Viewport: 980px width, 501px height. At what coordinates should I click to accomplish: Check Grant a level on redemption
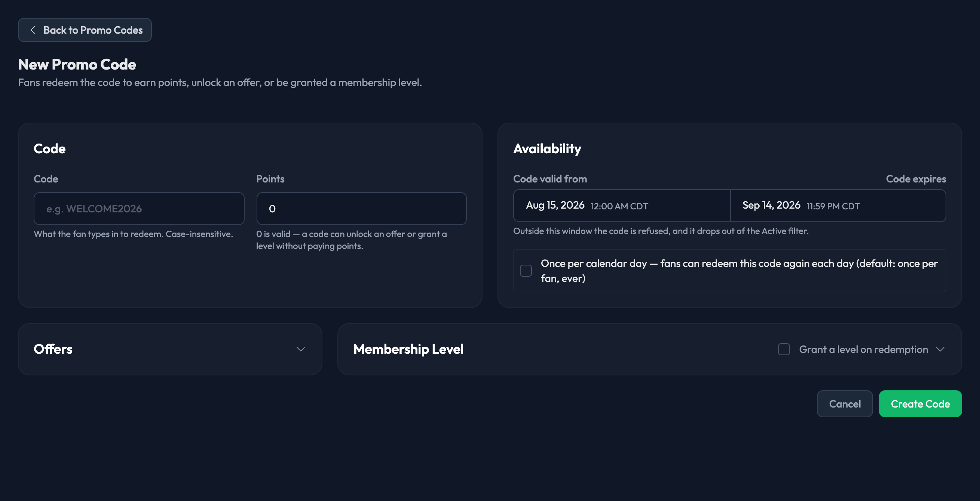784,349
